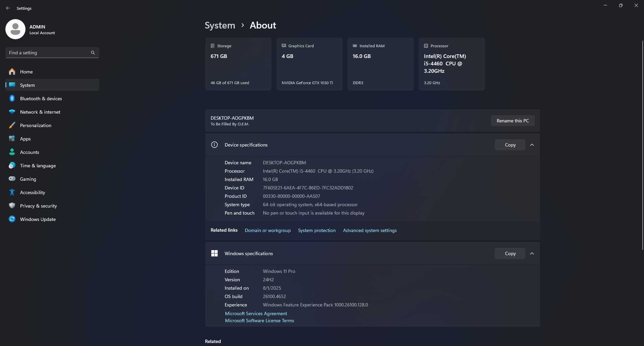The height and width of the screenshot is (346, 644).
Task: Click the Gaming controller icon
Action: coord(12,179)
